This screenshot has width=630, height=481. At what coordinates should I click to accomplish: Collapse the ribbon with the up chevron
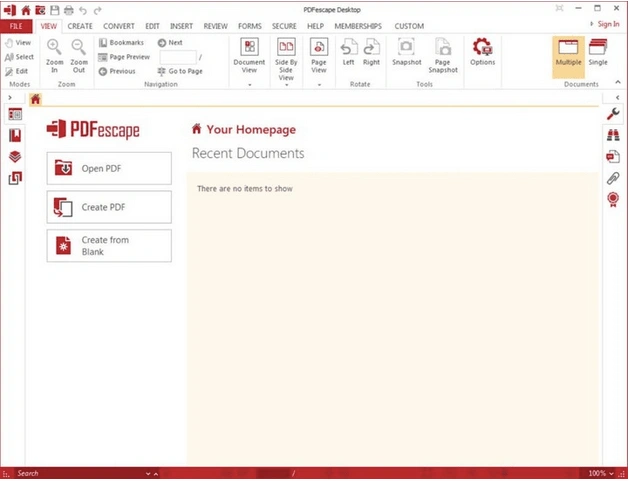(618, 82)
